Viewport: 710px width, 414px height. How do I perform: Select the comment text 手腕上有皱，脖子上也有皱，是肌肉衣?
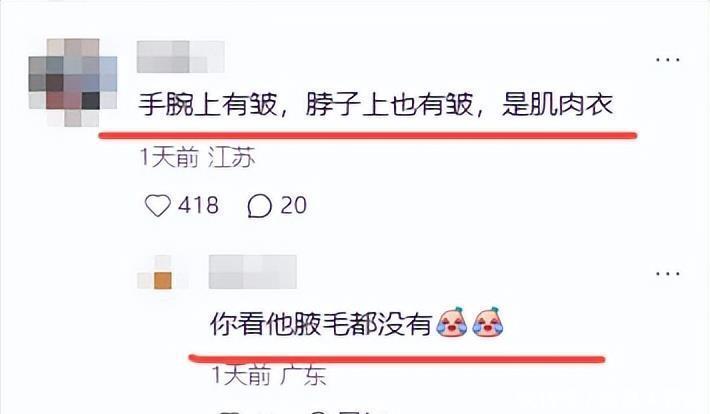pyautogui.click(x=376, y=105)
